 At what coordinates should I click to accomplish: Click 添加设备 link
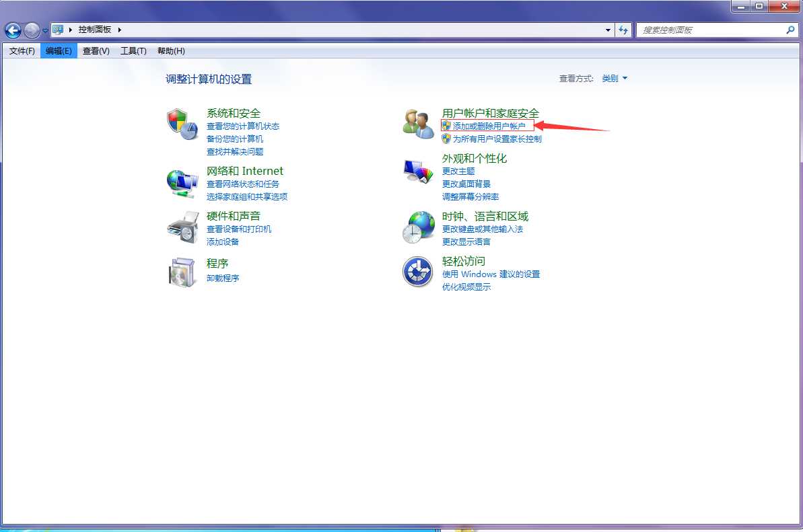[222, 241]
